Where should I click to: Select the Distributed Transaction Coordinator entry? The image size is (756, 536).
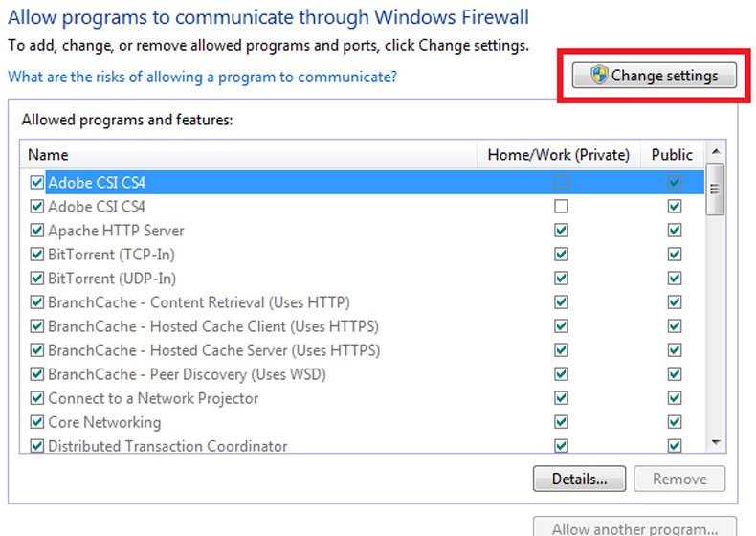click(x=167, y=446)
